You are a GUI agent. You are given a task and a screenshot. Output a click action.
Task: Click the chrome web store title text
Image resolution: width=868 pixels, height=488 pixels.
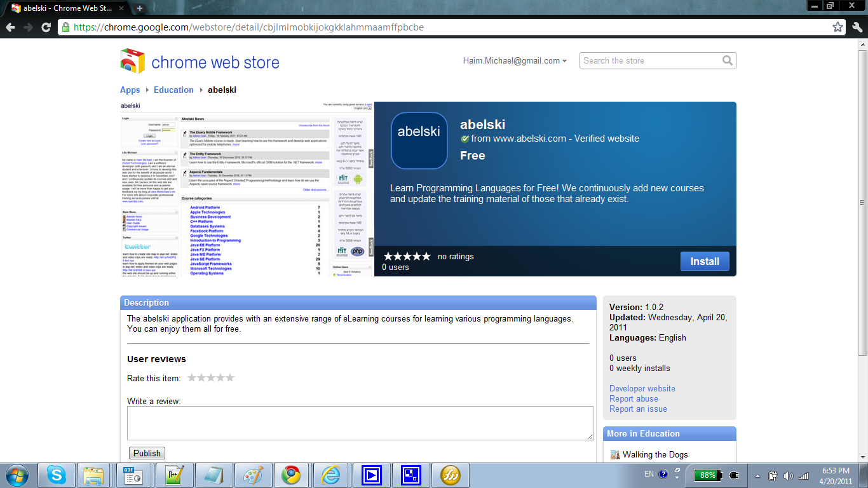pyautogui.click(x=215, y=62)
